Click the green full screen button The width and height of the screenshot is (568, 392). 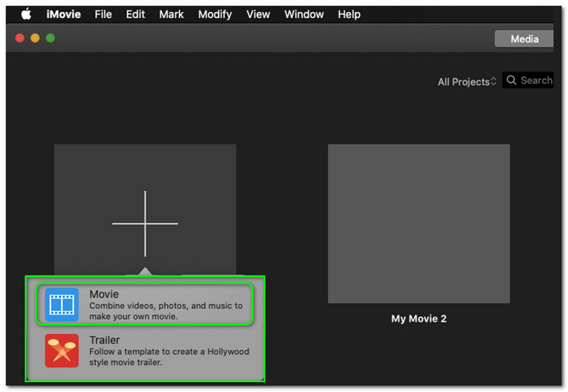pyautogui.click(x=50, y=38)
